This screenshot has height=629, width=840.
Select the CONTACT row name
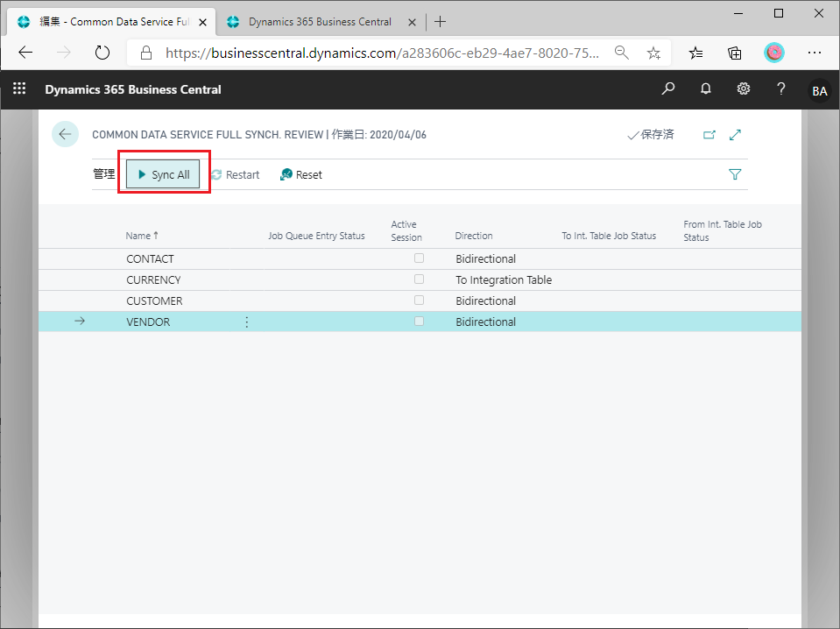[150, 258]
